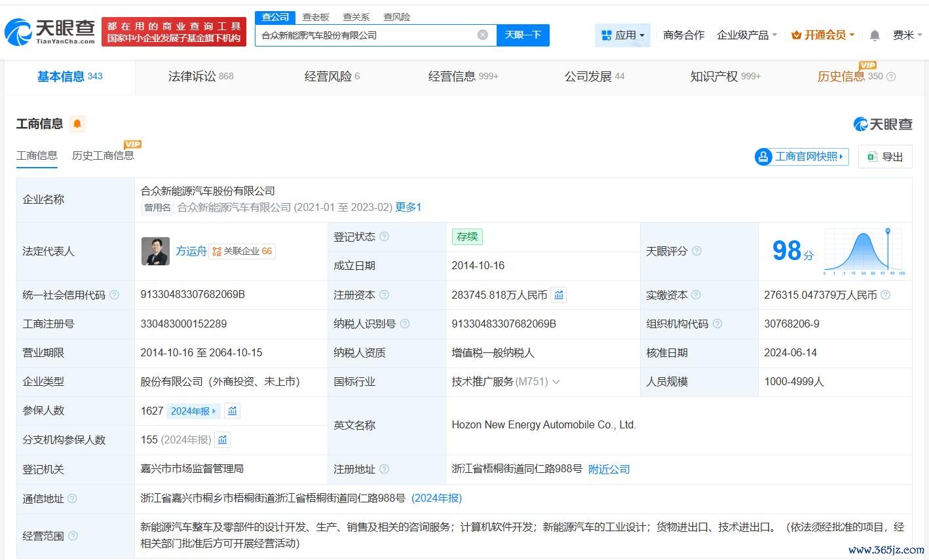
Task: Click the 天眼一下 search button
Action: point(523,35)
